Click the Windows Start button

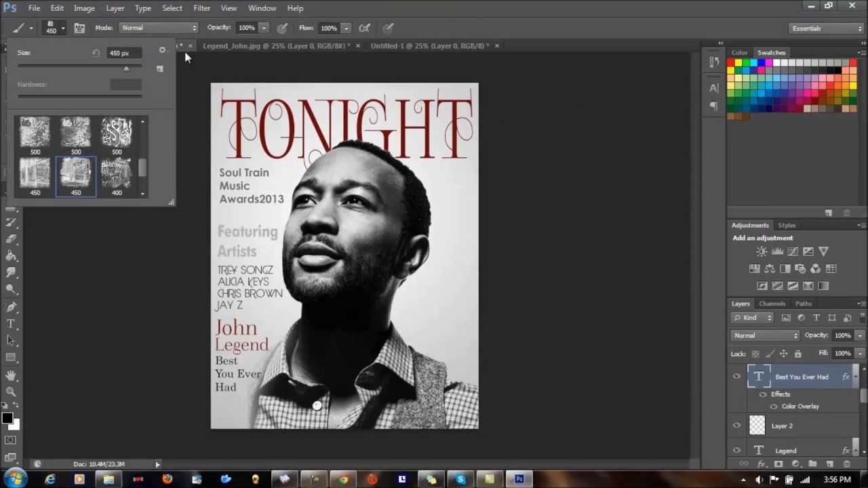click(x=15, y=479)
